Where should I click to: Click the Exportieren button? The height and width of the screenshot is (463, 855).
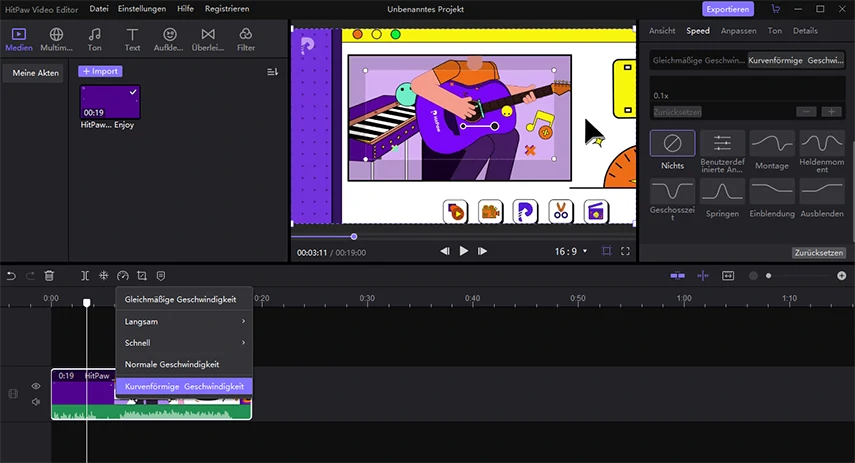(727, 9)
